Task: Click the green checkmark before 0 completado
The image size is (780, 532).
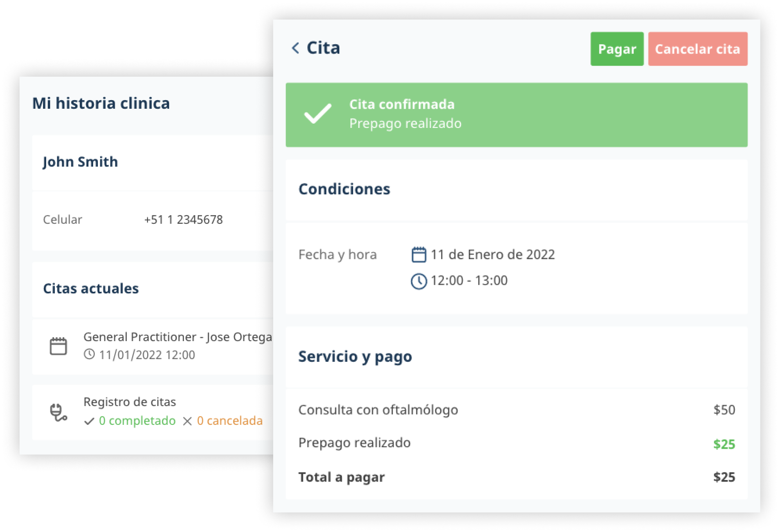Action: tap(89, 421)
